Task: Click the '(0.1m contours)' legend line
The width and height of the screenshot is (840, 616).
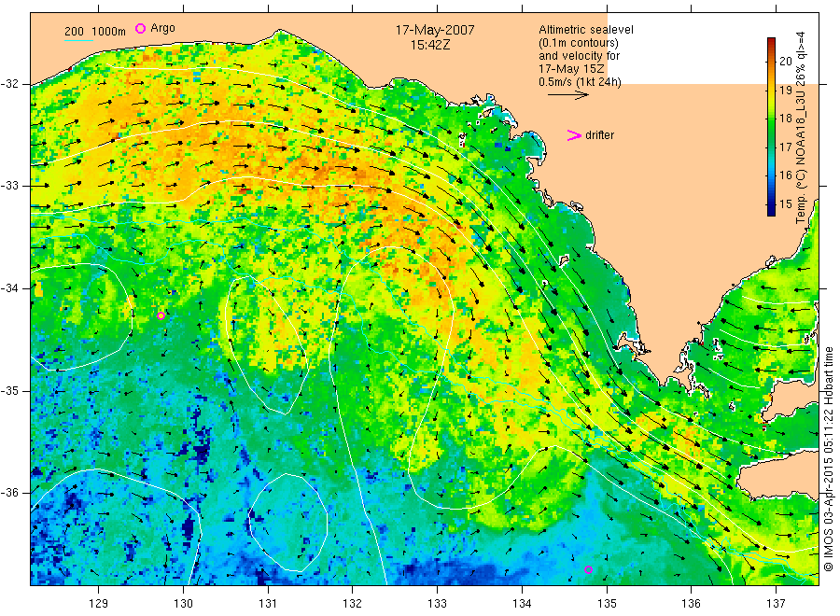Action: (x=578, y=43)
